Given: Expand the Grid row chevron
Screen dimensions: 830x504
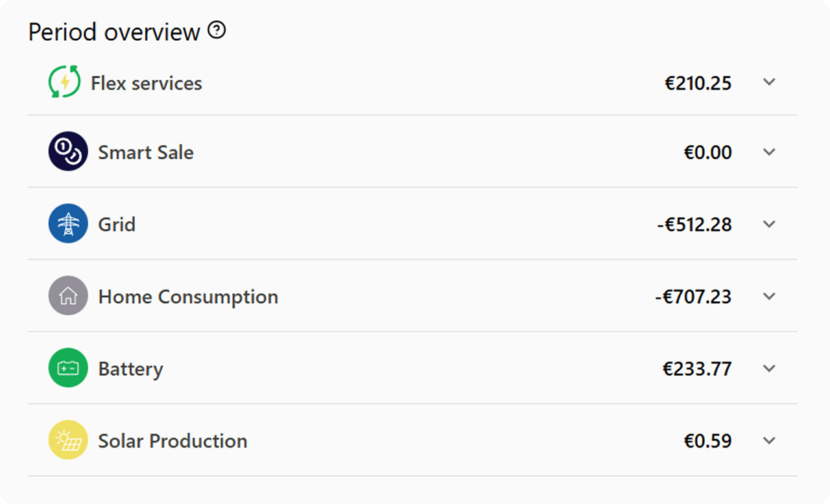Looking at the screenshot, I should tap(769, 224).
